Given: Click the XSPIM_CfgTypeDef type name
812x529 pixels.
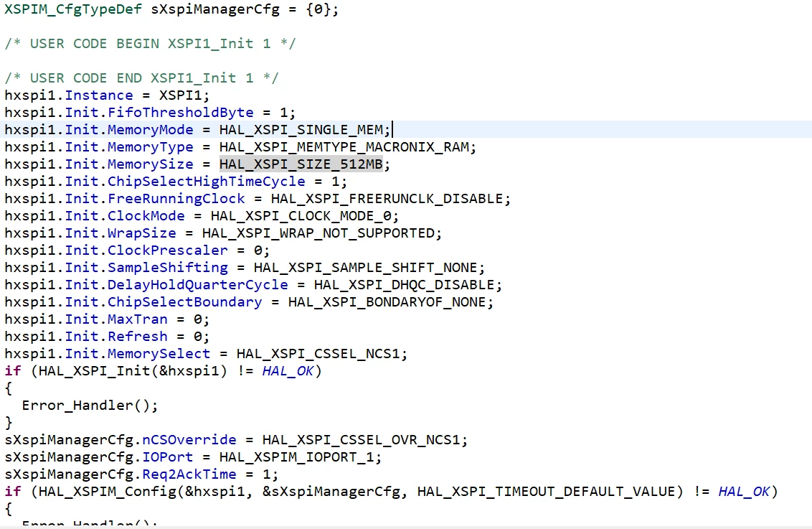Looking at the screenshot, I should coord(73,9).
